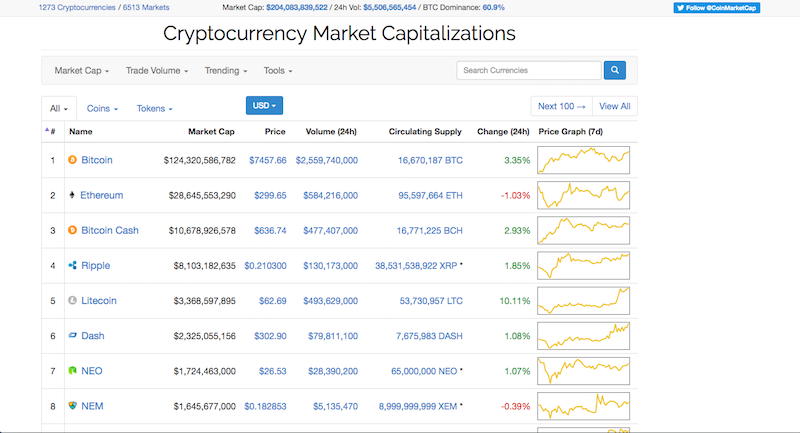Sort by Change (24h) column header

click(x=503, y=132)
